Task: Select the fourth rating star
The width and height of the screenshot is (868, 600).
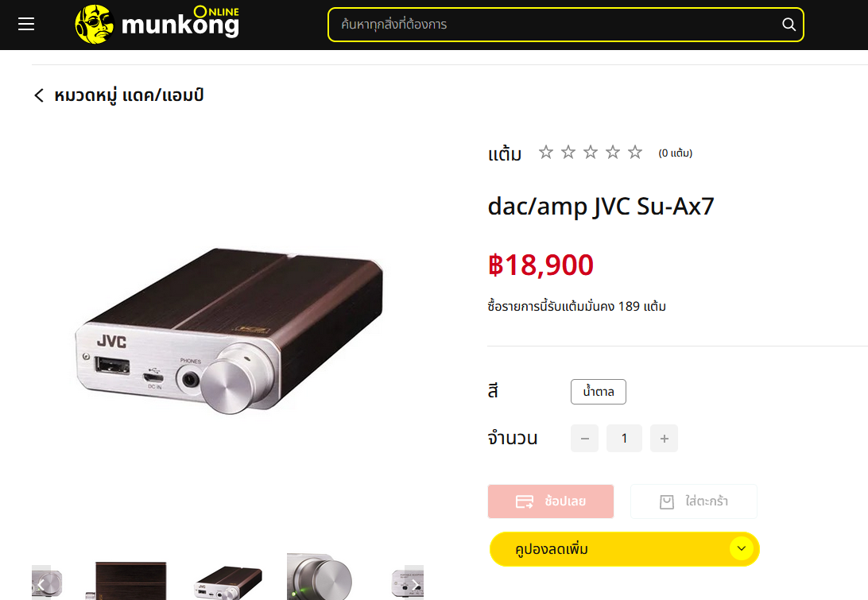Action: coord(613,153)
